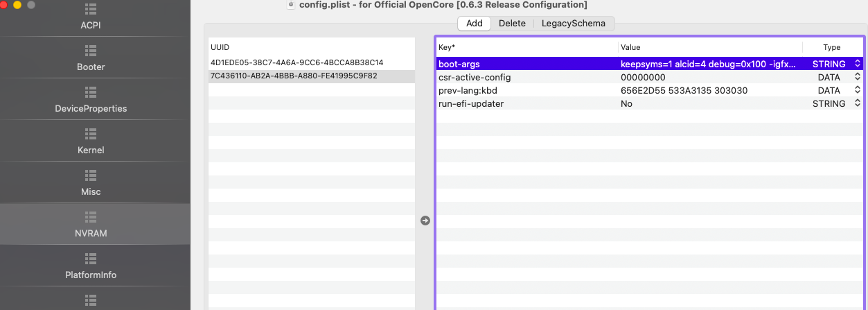Click the gray right-arrow transfer icon
The width and height of the screenshot is (868, 310).
pyautogui.click(x=425, y=221)
